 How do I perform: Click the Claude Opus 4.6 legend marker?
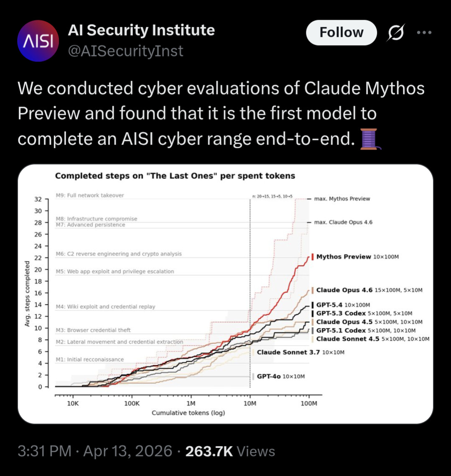313,290
